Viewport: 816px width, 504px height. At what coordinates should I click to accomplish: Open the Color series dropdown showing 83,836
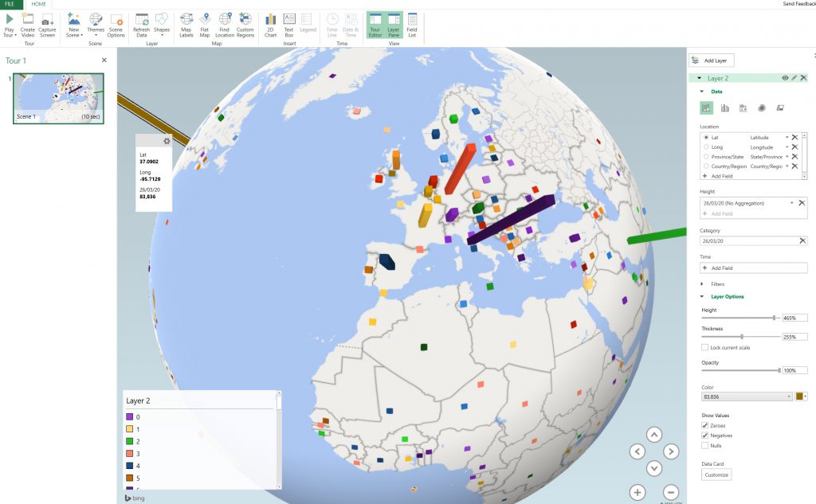(x=746, y=396)
